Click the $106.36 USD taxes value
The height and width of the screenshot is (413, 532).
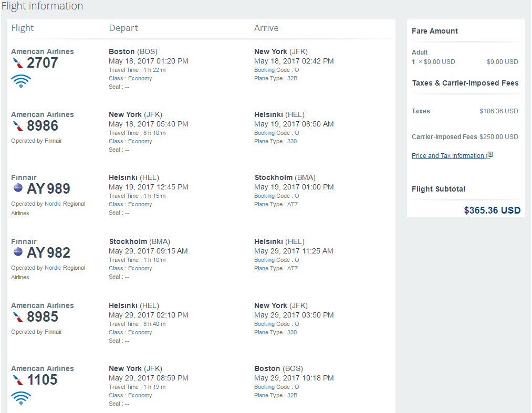pyautogui.click(x=498, y=111)
